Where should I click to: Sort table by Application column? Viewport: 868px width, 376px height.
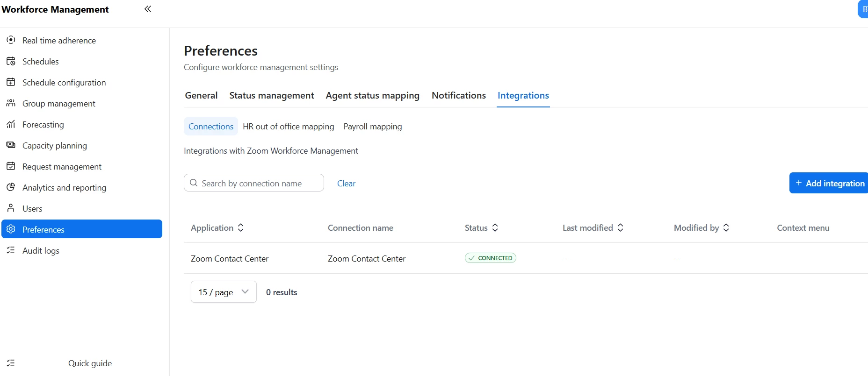pos(241,227)
